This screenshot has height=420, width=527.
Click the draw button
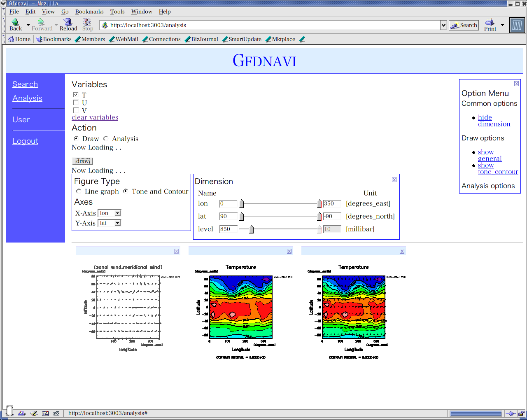(x=82, y=161)
